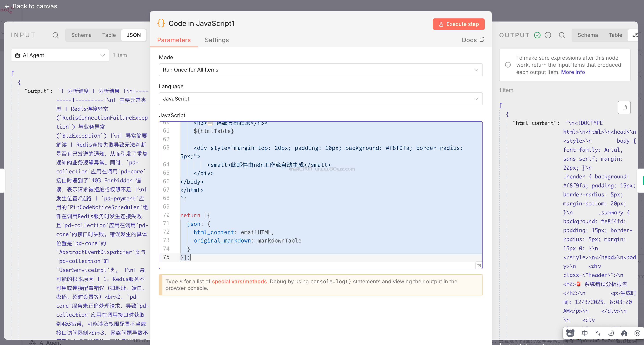Screen dimensions: 644x345
Task: Click the IME moon mode icon
Action: 611,333
